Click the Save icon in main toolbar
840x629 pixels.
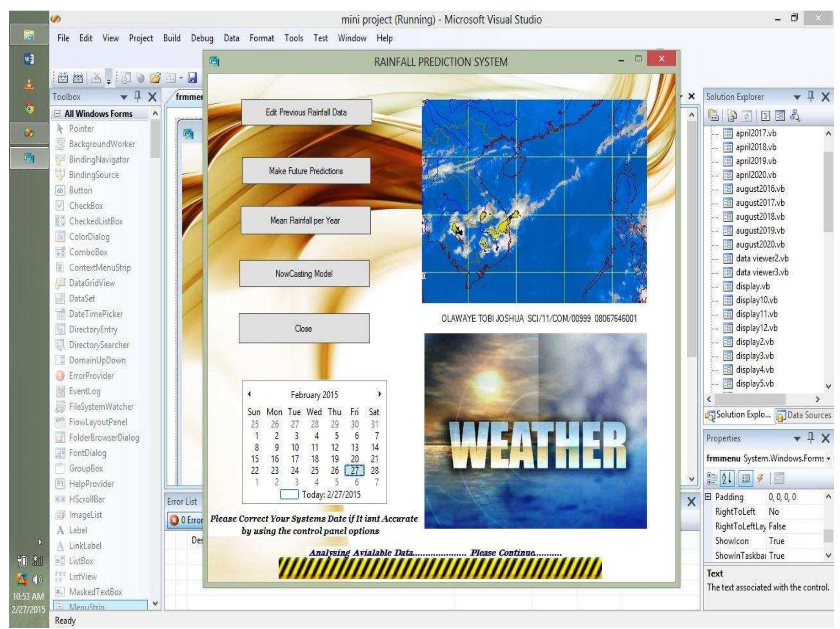pyautogui.click(x=193, y=78)
